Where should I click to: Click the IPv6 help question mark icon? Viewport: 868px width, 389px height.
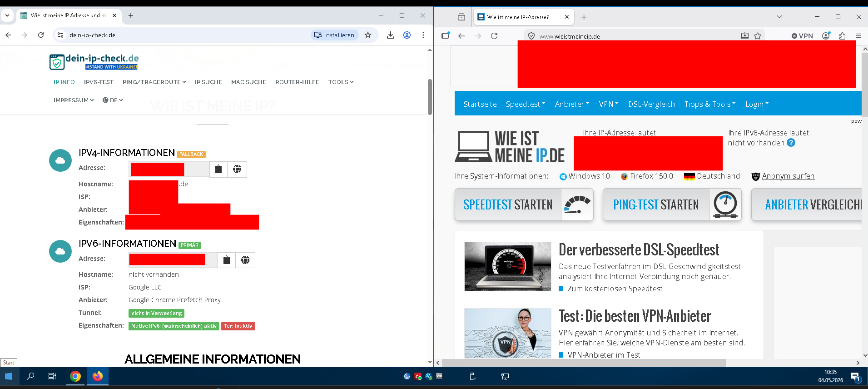(x=791, y=143)
